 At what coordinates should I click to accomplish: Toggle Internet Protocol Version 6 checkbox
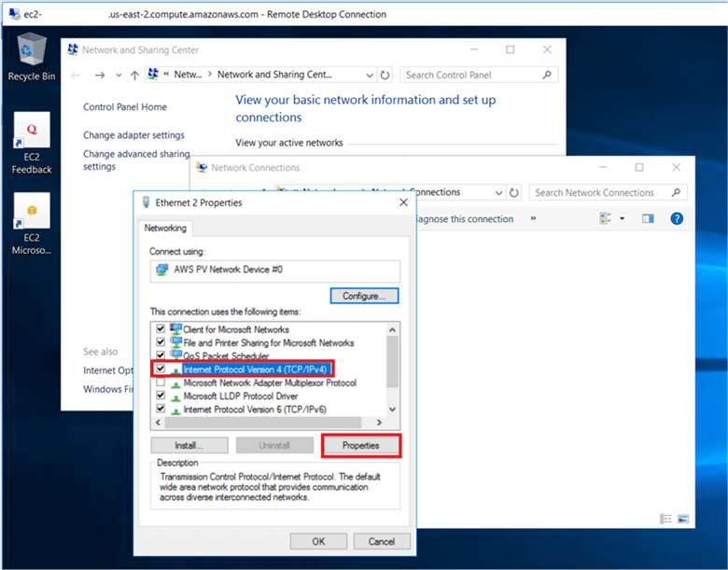[x=161, y=409]
